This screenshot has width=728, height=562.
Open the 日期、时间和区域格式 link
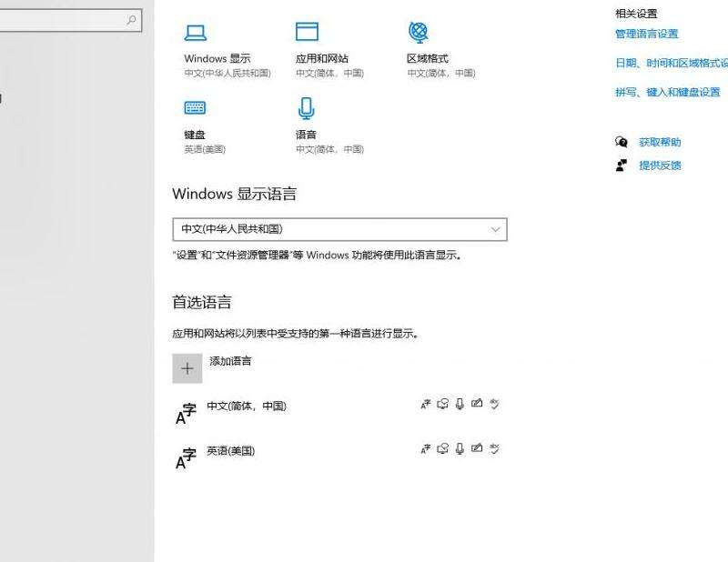(672, 63)
